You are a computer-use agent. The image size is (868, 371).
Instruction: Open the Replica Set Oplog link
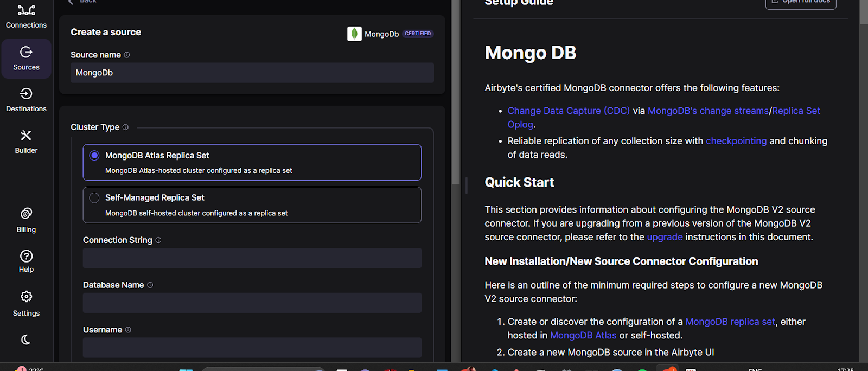point(796,111)
